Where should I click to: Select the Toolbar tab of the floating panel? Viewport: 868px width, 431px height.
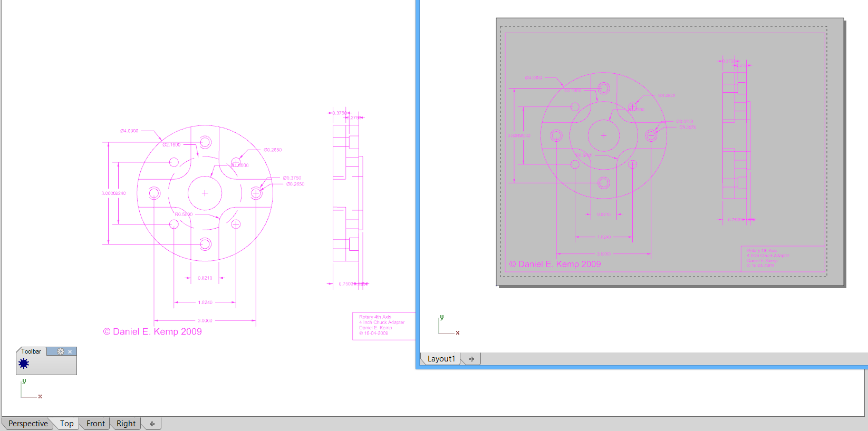[x=31, y=351]
